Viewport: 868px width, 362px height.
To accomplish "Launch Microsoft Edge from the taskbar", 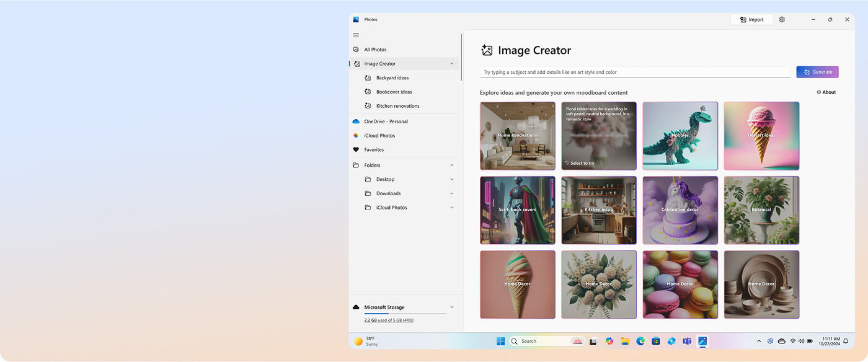I will coord(640,342).
